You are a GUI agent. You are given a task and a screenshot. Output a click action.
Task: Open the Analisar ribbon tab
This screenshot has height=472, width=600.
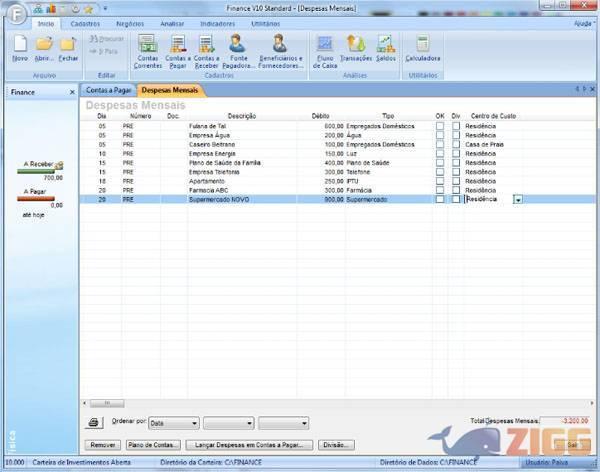pyautogui.click(x=172, y=24)
